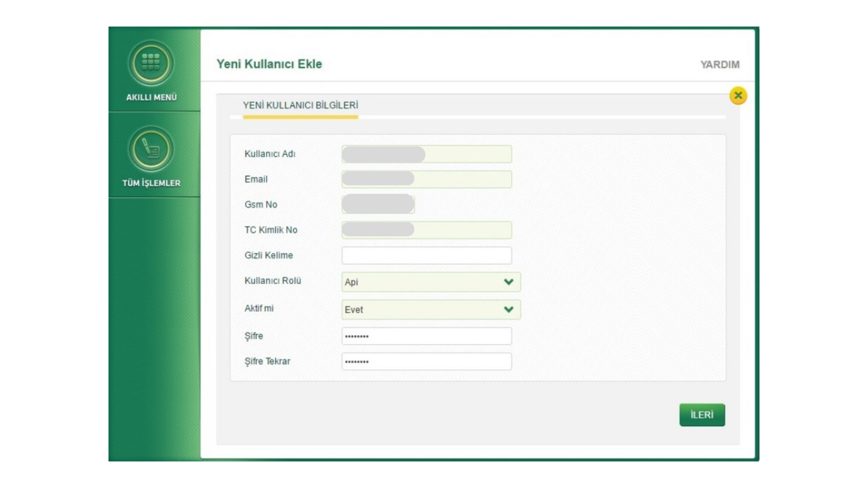Image resolution: width=868 pixels, height=488 pixels.
Task: Click the Kullanıcı Rolü label
Action: (x=273, y=281)
